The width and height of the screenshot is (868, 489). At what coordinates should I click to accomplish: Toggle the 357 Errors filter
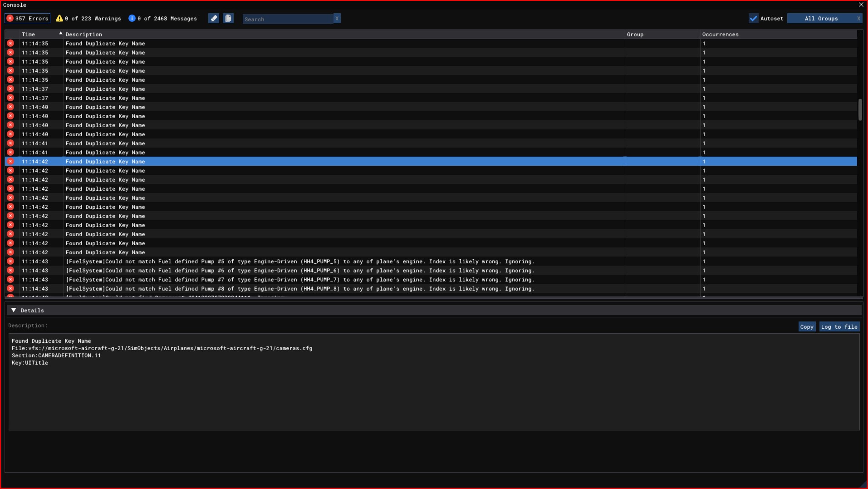[x=27, y=19]
